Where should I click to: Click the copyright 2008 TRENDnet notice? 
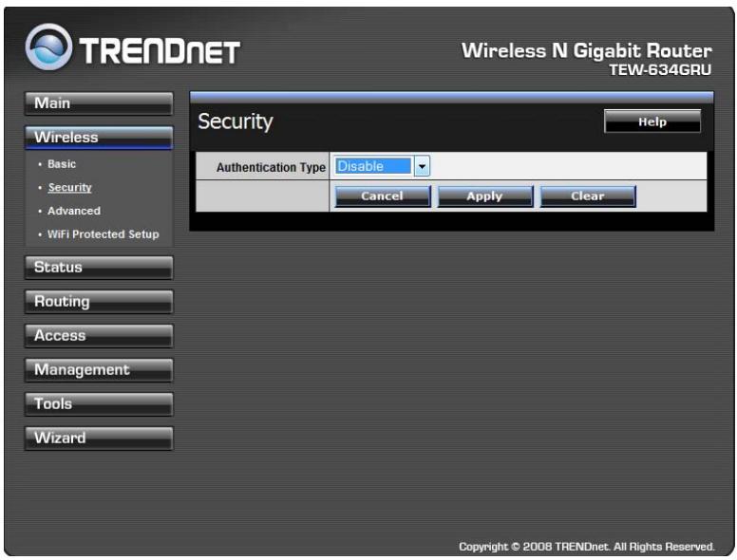[587, 547]
